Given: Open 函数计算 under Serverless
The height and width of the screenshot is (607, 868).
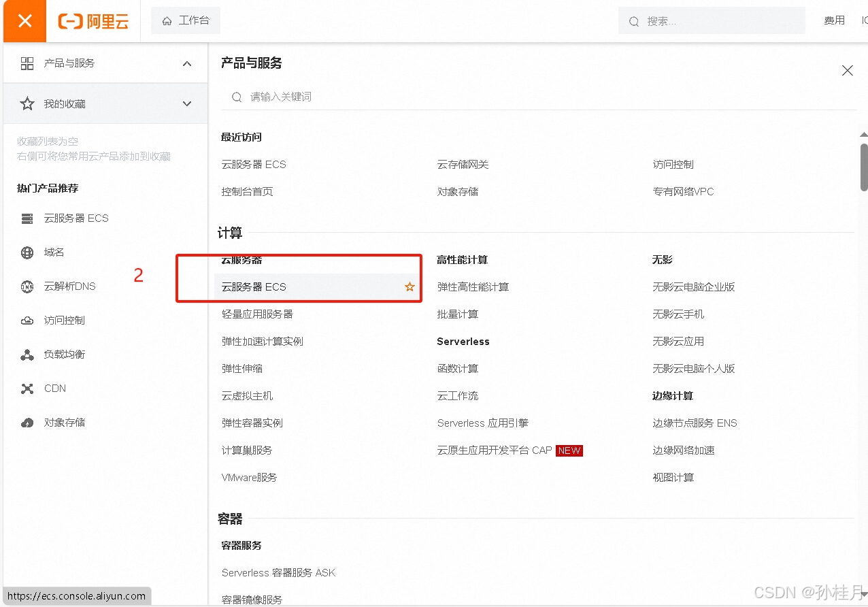Looking at the screenshot, I should point(457,369).
